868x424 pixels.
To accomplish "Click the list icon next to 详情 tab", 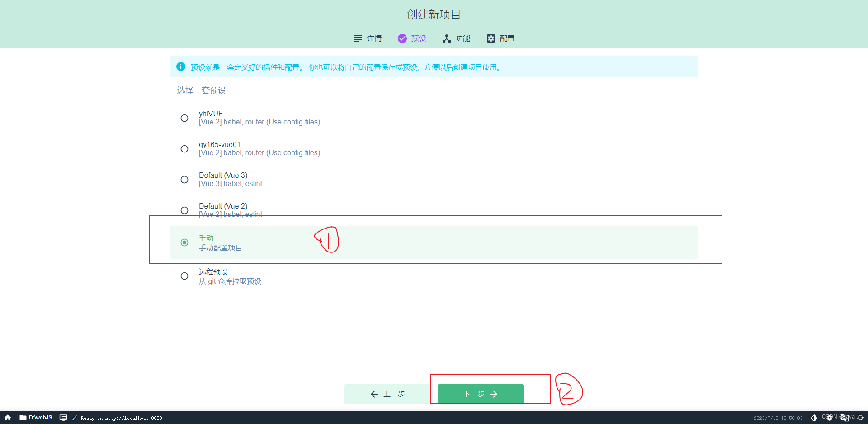I will point(358,38).
